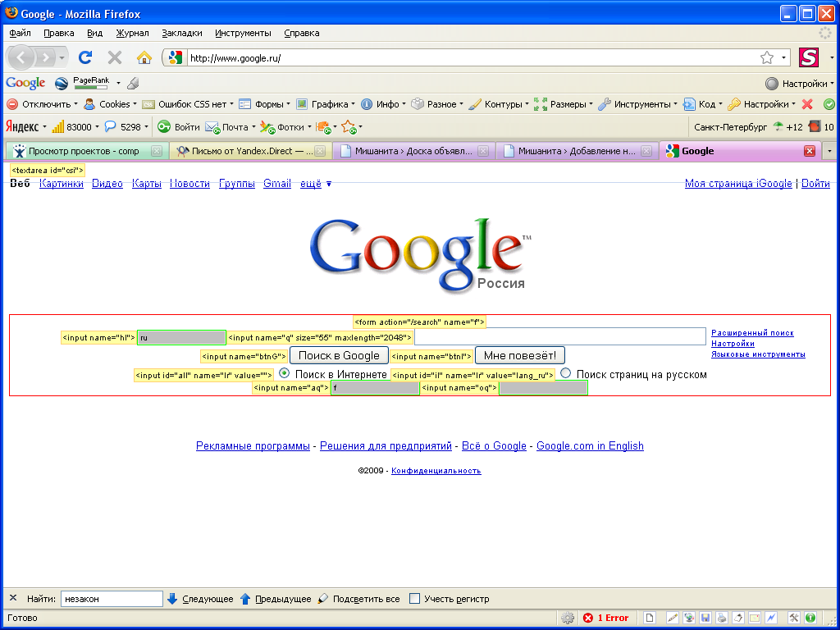Image resolution: width=840 pixels, height=630 pixels.
Task: Click the red X icon in Web Developer toolbar
Action: point(807,104)
